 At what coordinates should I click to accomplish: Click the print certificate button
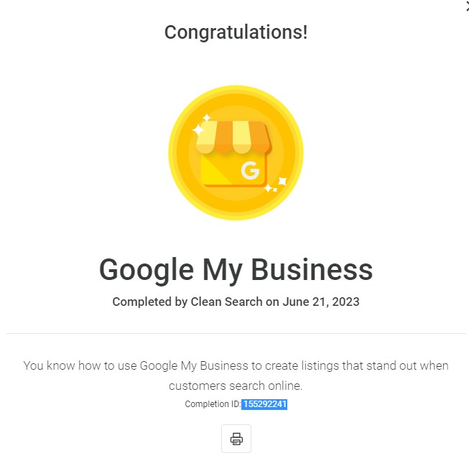[236, 439]
